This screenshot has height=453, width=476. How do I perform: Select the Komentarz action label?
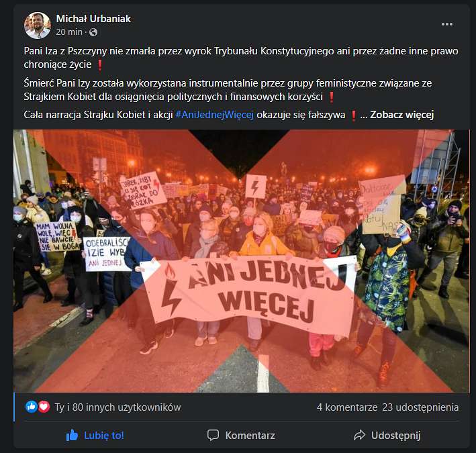pyautogui.click(x=250, y=436)
